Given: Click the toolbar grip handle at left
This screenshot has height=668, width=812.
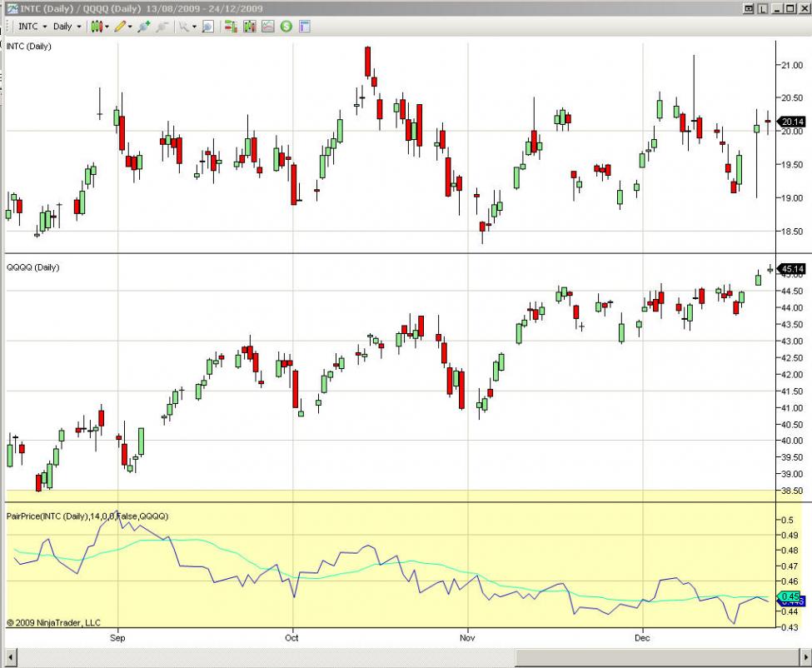Looking at the screenshot, I should [8, 27].
